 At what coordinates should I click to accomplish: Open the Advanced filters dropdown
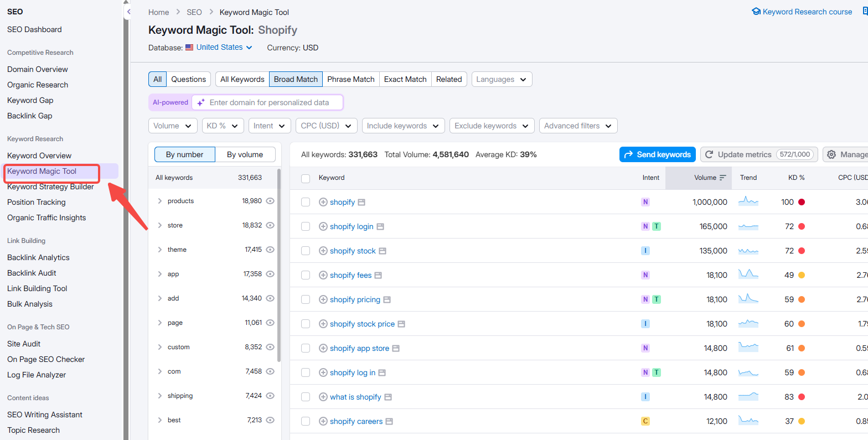578,126
